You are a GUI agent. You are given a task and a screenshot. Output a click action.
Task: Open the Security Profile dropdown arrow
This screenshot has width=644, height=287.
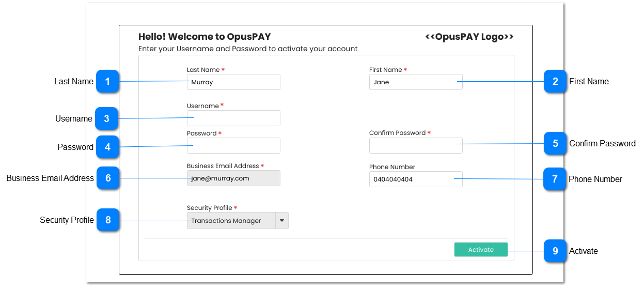click(x=282, y=221)
